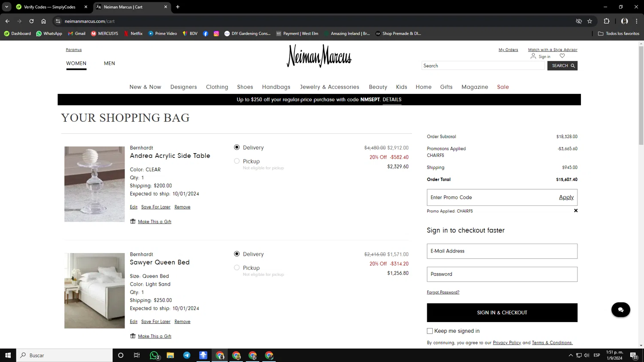This screenshot has height=362, width=644.
Task: Open the Windows Start menu
Action: (8, 355)
